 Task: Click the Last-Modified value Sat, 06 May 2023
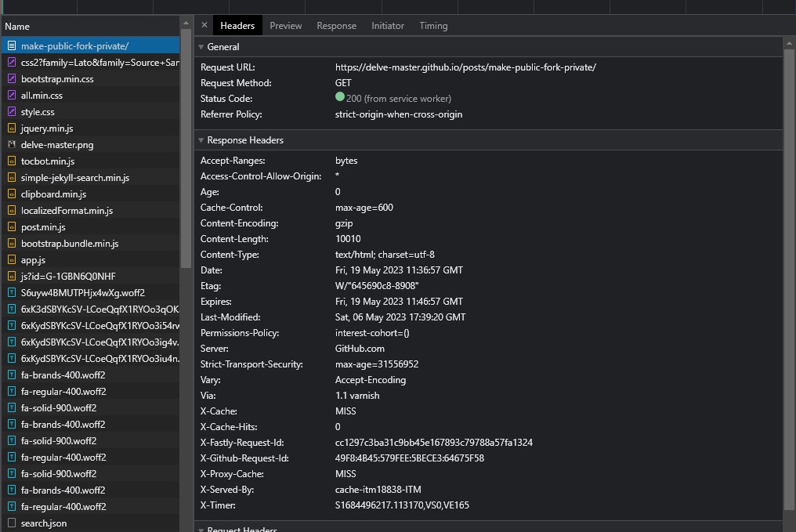(x=400, y=317)
